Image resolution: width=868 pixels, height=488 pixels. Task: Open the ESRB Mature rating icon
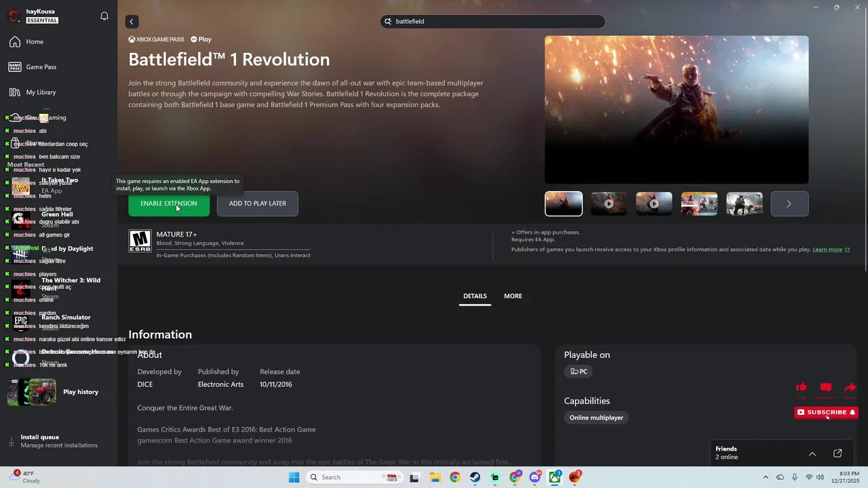tap(140, 241)
